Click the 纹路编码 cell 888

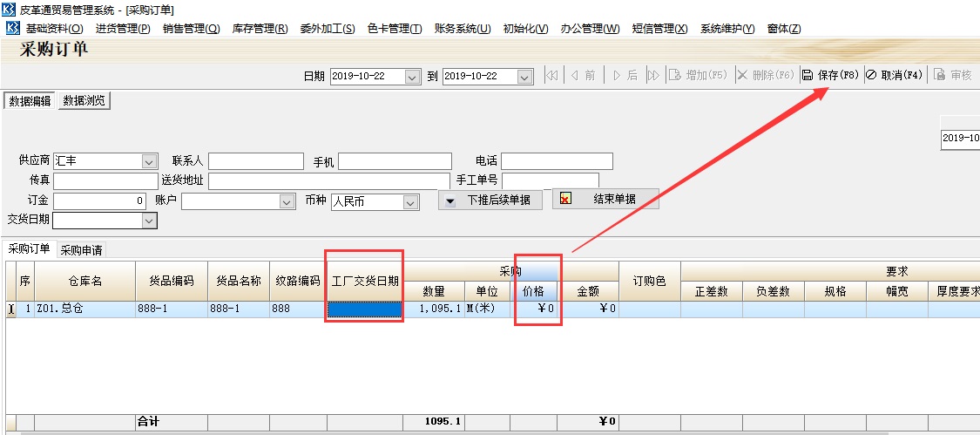click(x=298, y=309)
